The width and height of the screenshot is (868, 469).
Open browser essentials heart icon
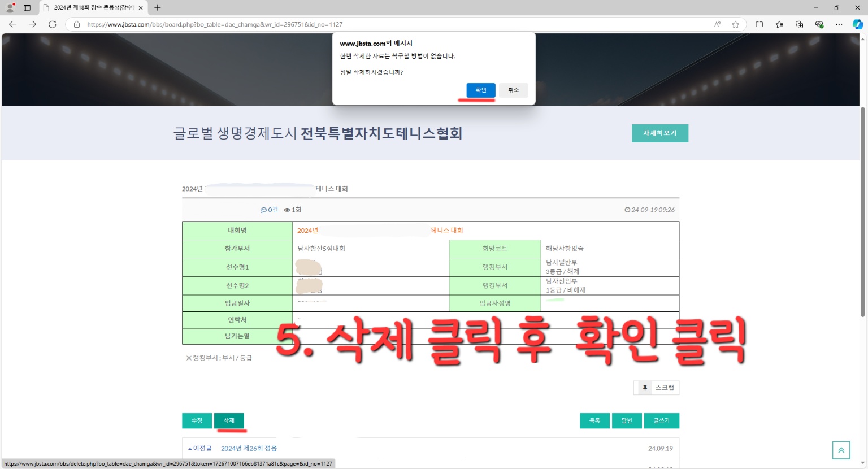819,24
